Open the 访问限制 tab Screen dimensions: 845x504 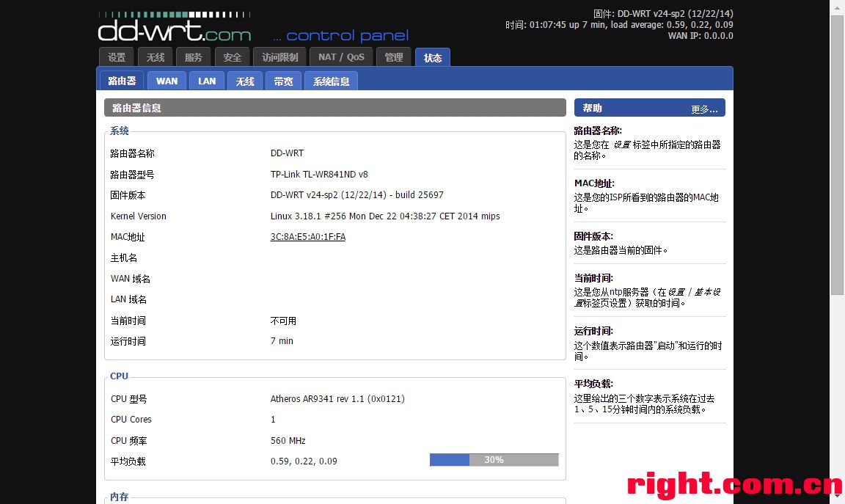click(279, 57)
